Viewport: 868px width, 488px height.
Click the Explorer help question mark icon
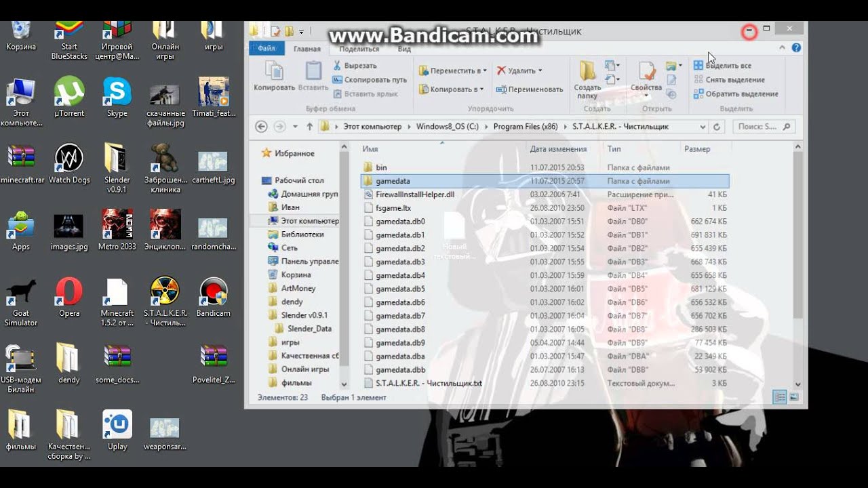pyautogui.click(x=796, y=48)
